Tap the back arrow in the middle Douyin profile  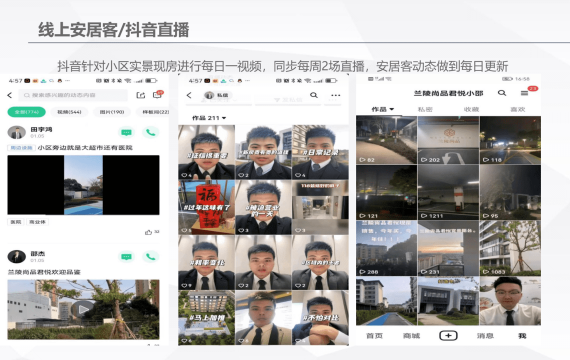(189, 95)
